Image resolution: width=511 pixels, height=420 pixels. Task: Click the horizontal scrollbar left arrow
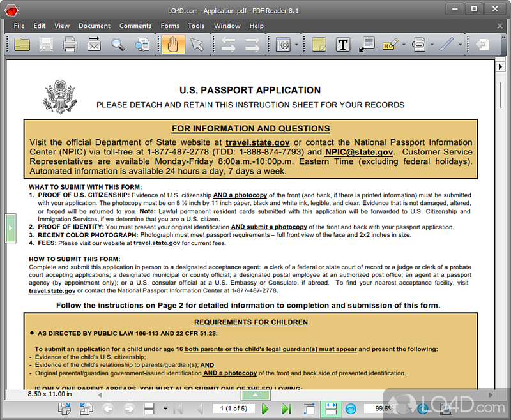(100, 395)
